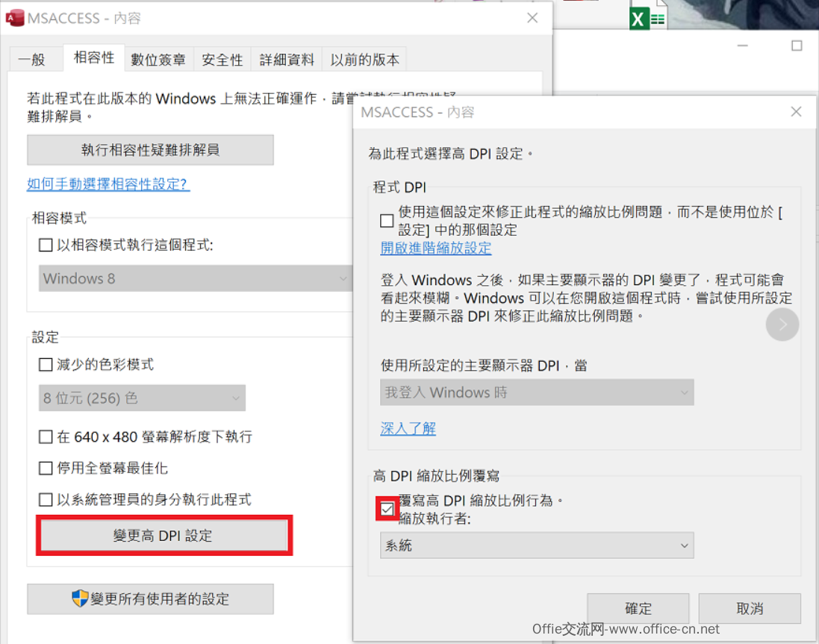The image size is (819, 644).
Task: Click the 程式 DPI group label
Action: tap(399, 187)
